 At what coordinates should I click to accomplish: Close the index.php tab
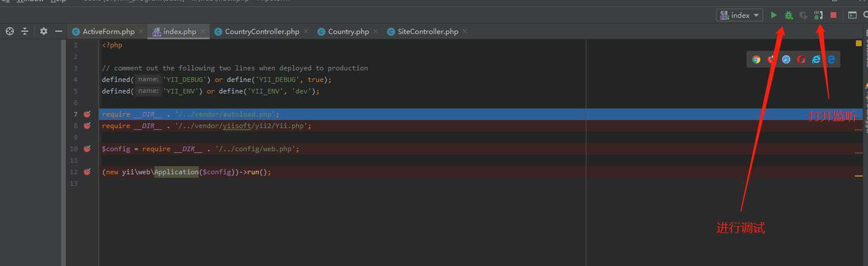(203, 32)
